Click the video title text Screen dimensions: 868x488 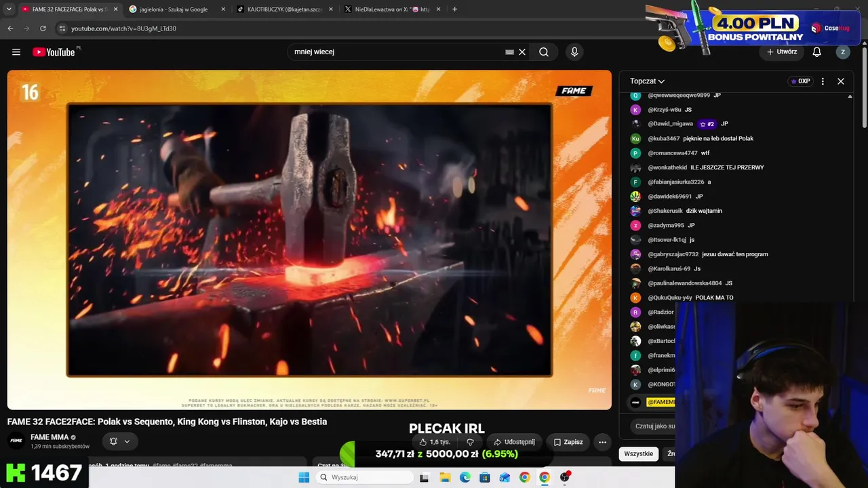167,422
